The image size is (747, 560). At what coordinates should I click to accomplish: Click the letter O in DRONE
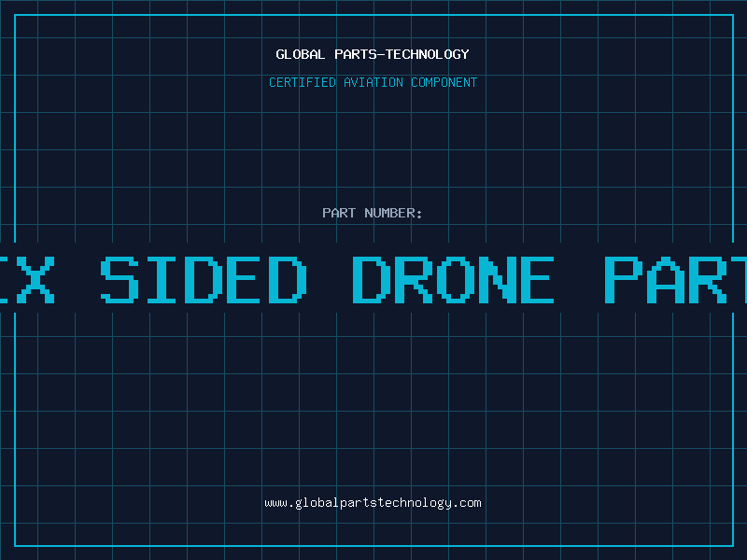457,280
